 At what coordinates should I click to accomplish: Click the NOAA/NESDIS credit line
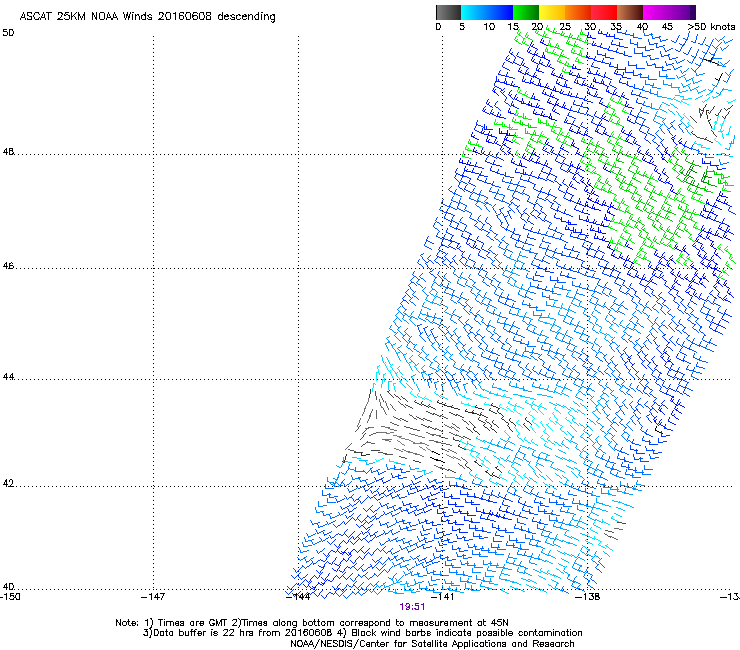click(432, 644)
